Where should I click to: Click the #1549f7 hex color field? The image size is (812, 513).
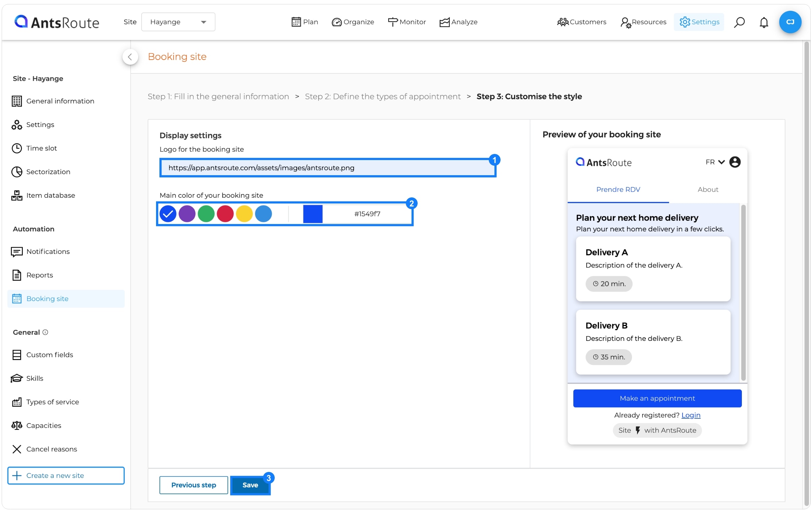(367, 214)
